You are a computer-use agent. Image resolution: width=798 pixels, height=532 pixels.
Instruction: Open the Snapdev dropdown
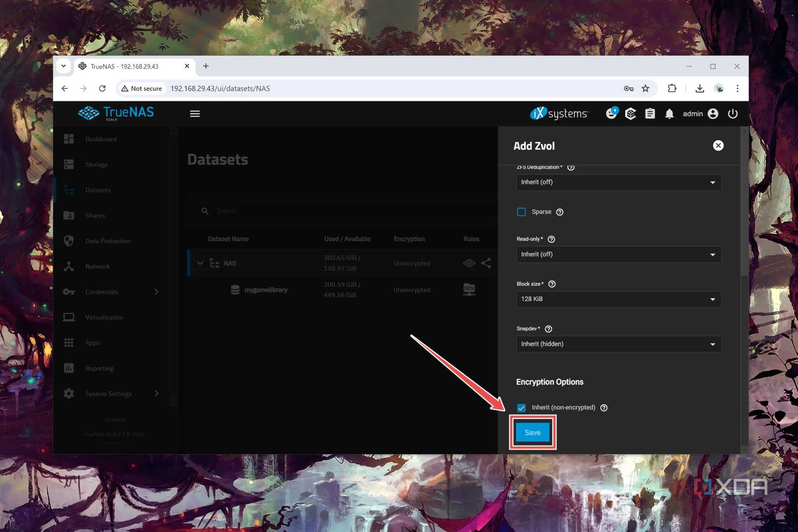click(x=619, y=344)
